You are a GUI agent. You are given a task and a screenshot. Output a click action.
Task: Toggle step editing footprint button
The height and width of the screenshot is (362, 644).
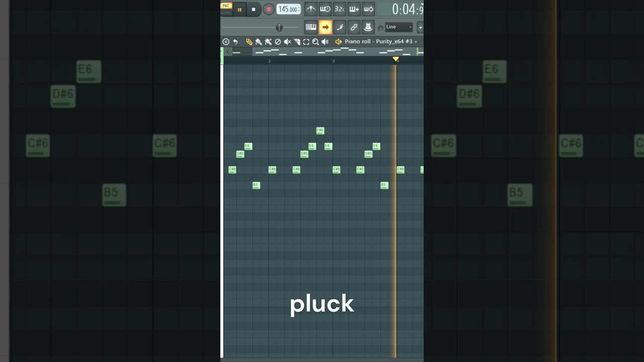click(340, 27)
